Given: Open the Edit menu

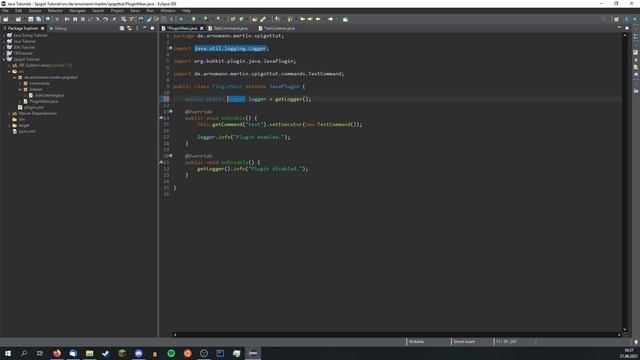Looking at the screenshot, I should click(x=18, y=11).
